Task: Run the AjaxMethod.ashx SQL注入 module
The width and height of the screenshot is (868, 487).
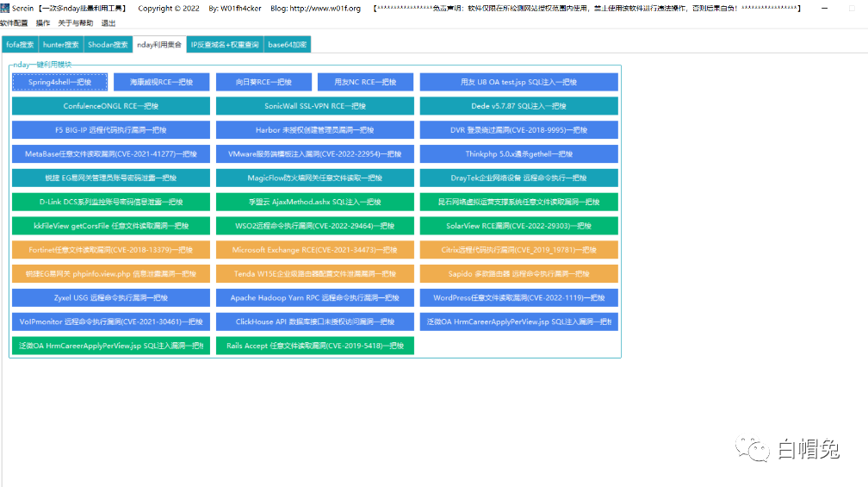Action: pyautogui.click(x=315, y=202)
